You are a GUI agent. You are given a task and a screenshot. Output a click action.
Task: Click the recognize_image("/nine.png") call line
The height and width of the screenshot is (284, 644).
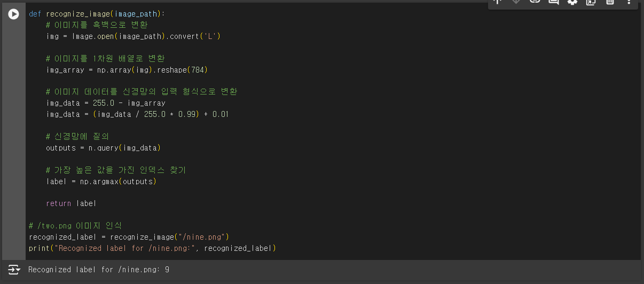click(x=129, y=237)
